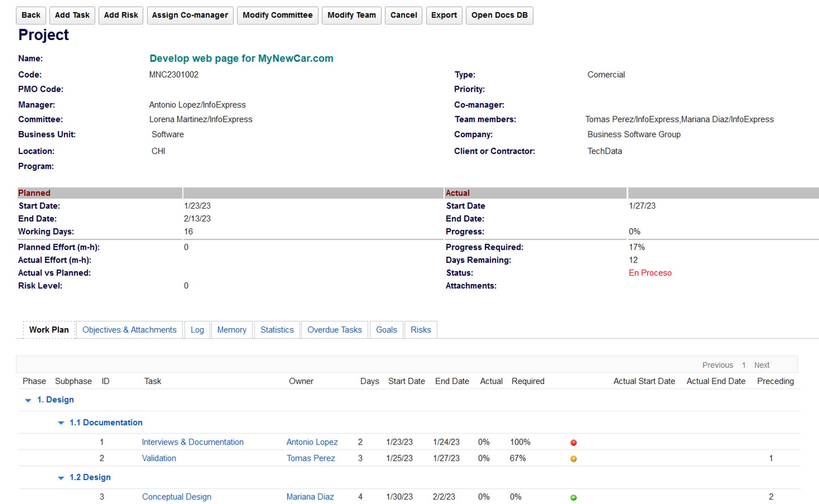Click Modify Team button
Screen dimensions: 819x504
(351, 15)
